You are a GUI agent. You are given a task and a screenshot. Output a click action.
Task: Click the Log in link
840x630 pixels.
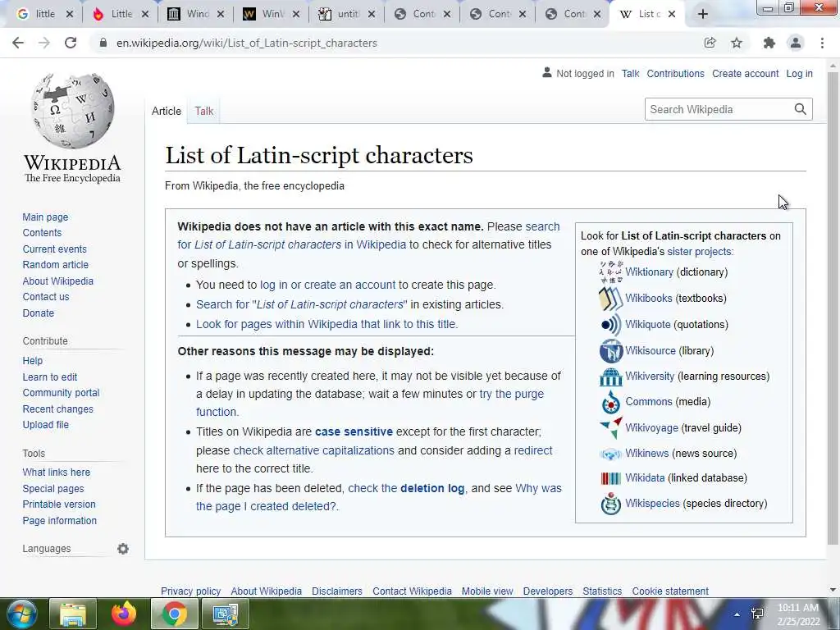pyautogui.click(x=799, y=73)
